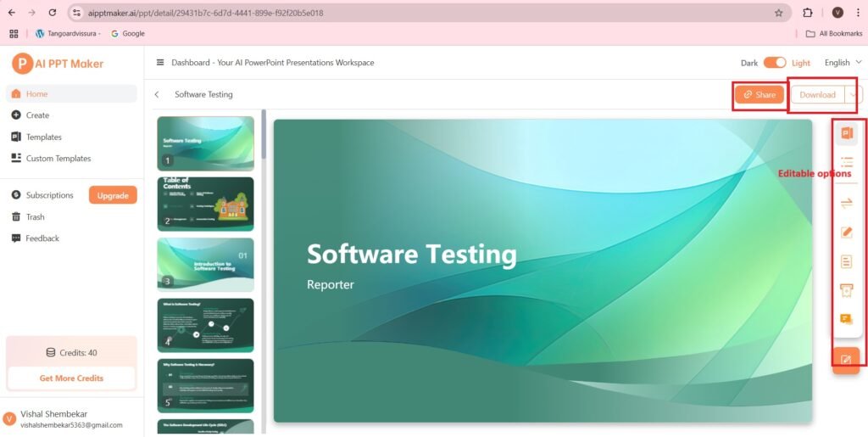The height and width of the screenshot is (437, 868).
Task: Collapse sidebar using hamburger menu icon
Action: point(160,63)
